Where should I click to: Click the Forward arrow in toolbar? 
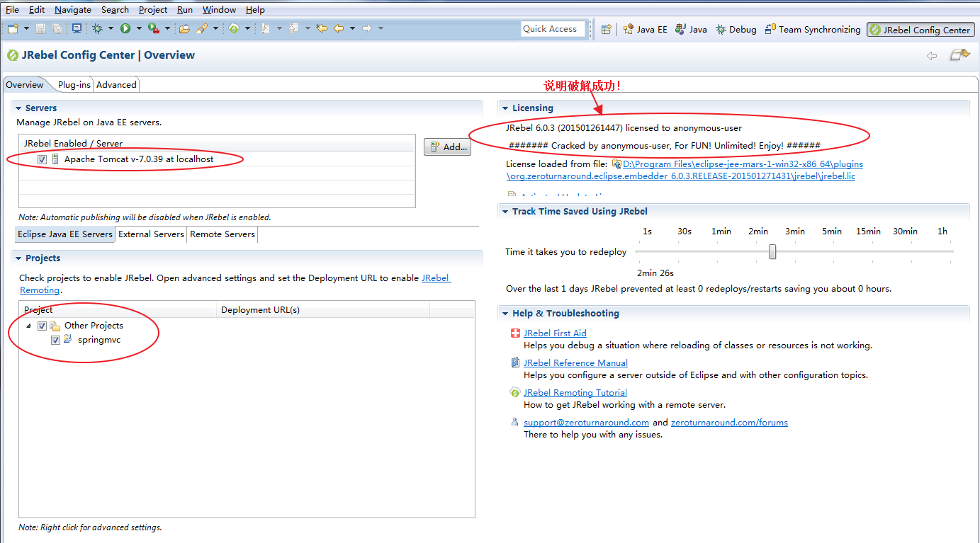pyautogui.click(x=367, y=28)
